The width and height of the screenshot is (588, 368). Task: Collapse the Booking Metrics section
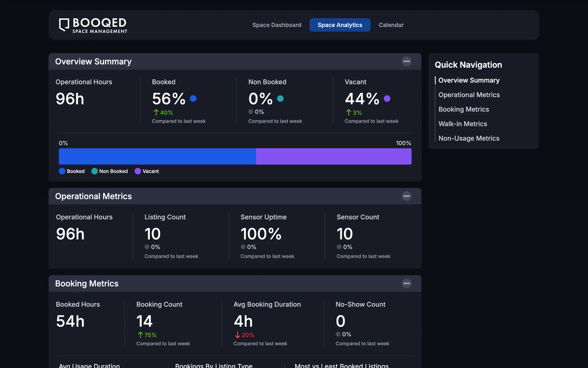[407, 283]
